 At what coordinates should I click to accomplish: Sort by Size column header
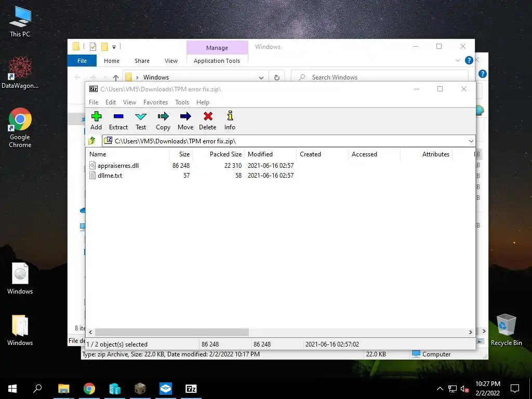(181, 154)
